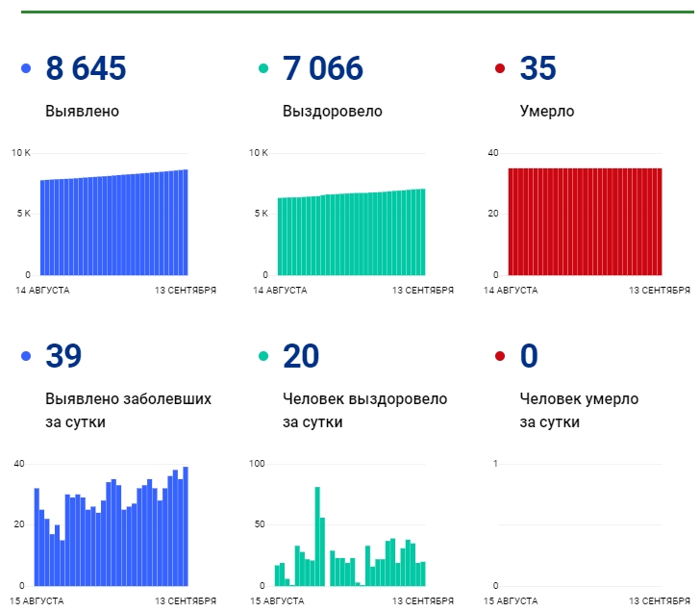This screenshot has height=612, width=700.
Task: Click the daily detected value 39
Action: (x=63, y=356)
